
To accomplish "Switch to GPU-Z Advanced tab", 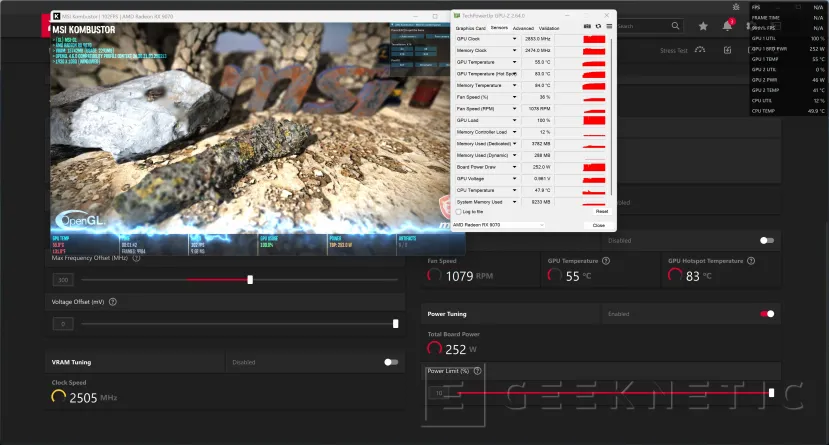I will coord(523,28).
